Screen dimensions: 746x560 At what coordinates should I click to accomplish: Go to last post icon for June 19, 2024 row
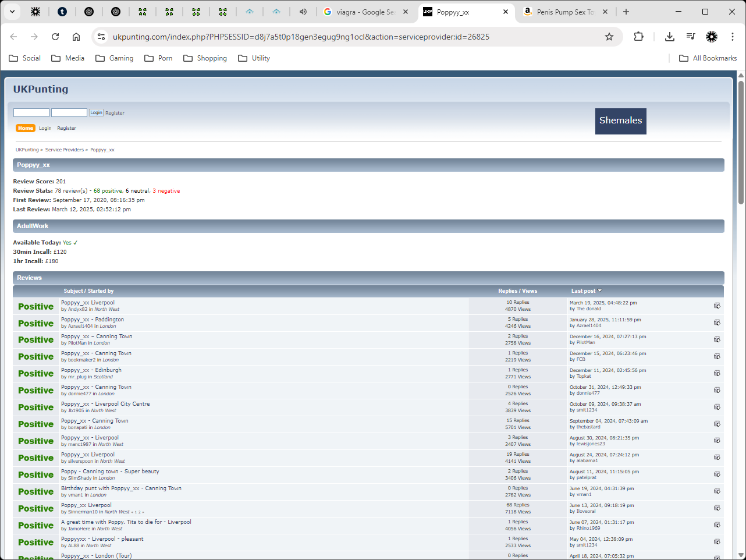pyautogui.click(x=717, y=491)
